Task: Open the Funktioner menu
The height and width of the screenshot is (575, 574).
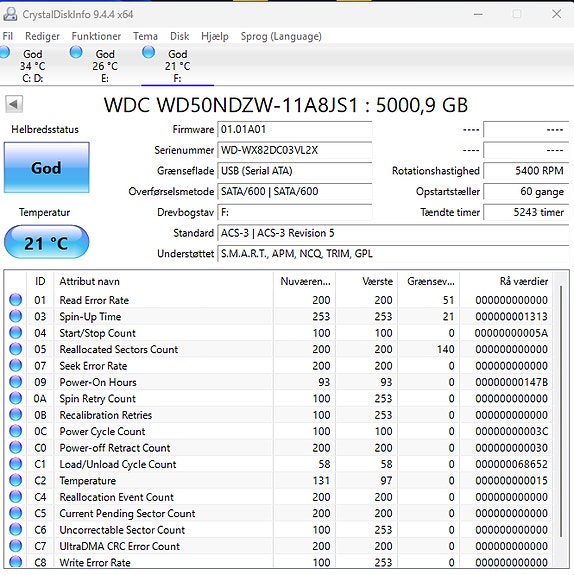Action: click(x=96, y=36)
